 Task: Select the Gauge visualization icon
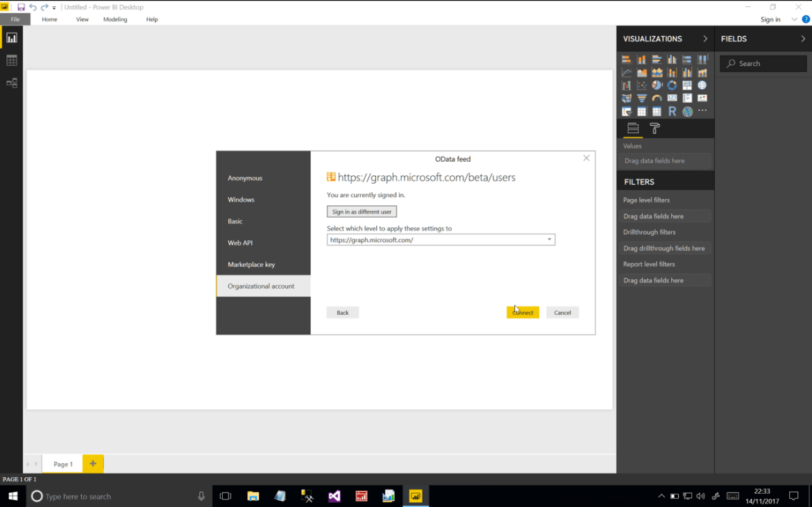pos(657,98)
